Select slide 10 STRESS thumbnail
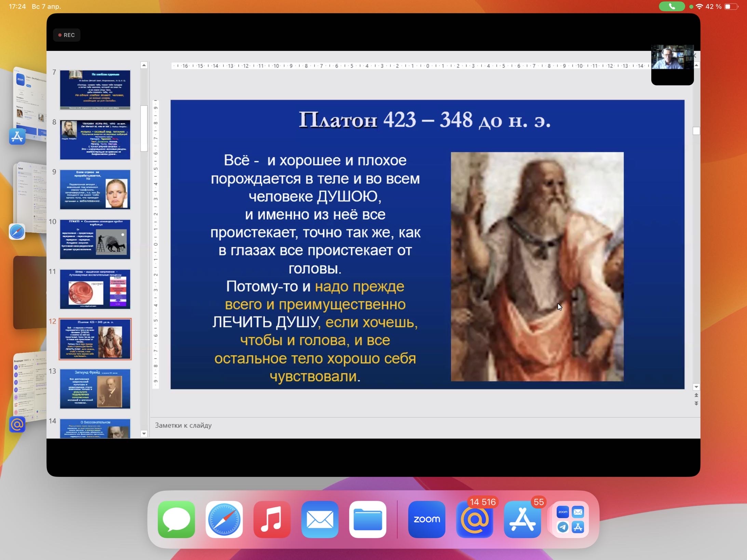The image size is (747, 560). click(x=95, y=239)
